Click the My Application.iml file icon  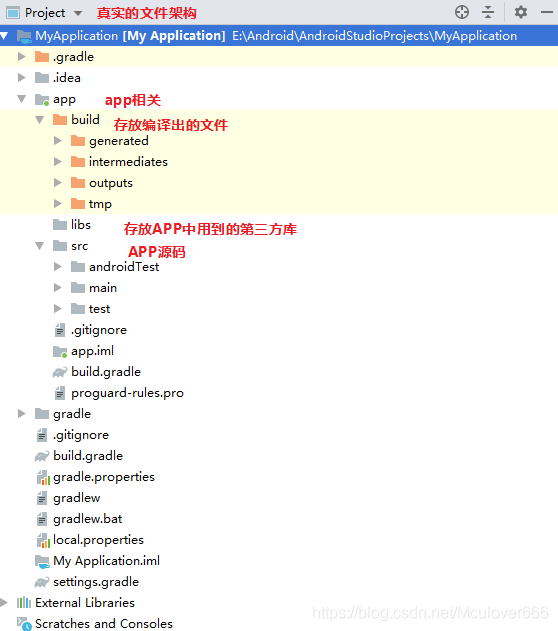pyautogui.click(x=42, y=561)
